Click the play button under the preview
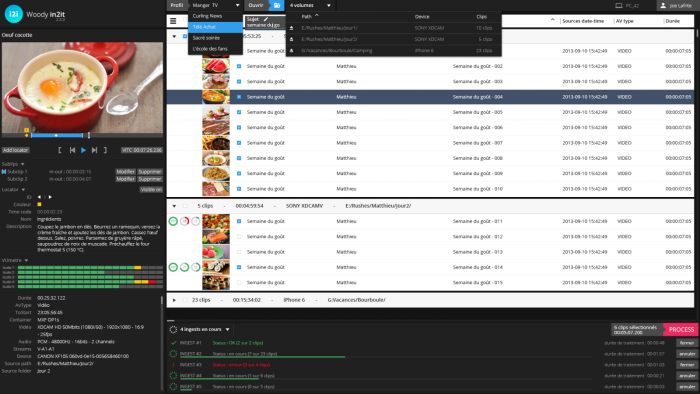The height and width of the screenshot is (394, 700). [x=83, y=150]
